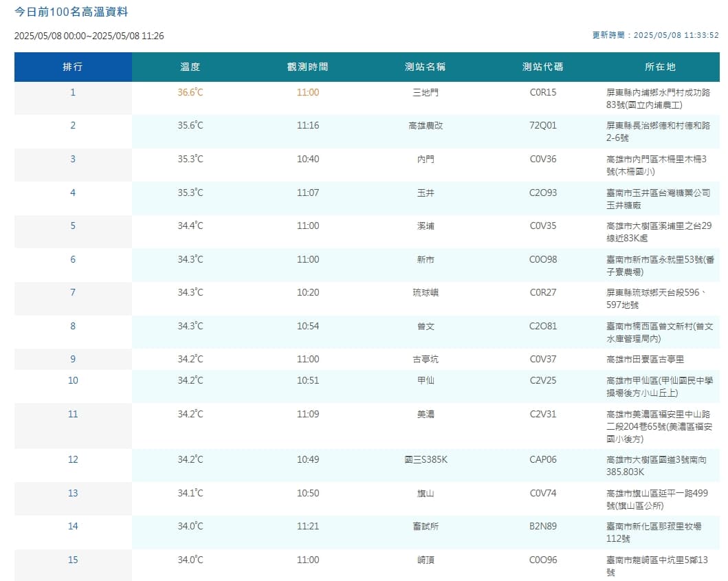
Task: Click station code C0V74
Action: (x=543, y=493)
